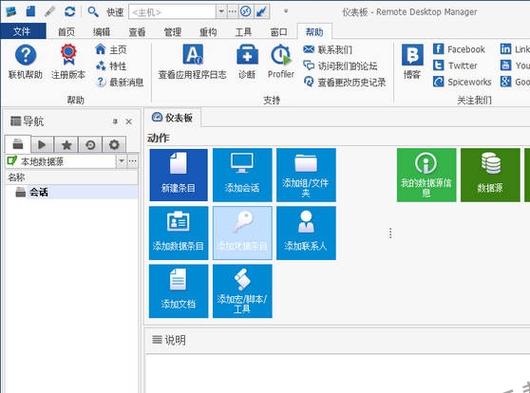Open 联机帮助 online help icon
Viewport: 530px width, 393px height.
click(x=25, y=62)
